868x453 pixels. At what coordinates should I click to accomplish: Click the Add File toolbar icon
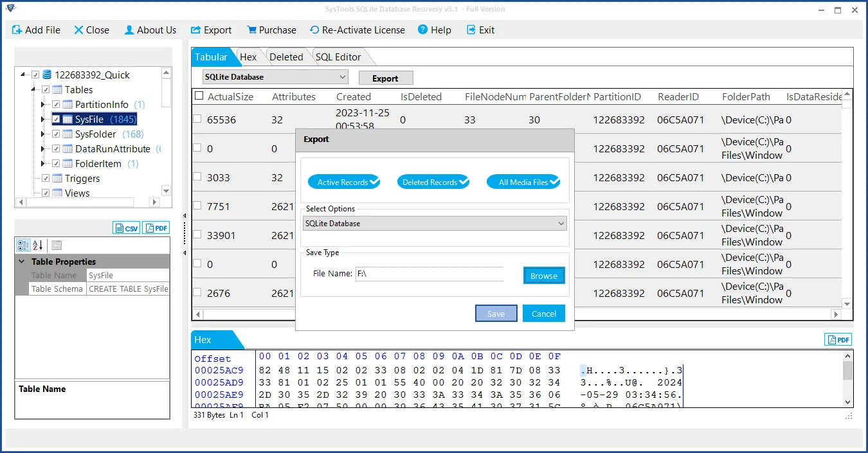(17, 30)
